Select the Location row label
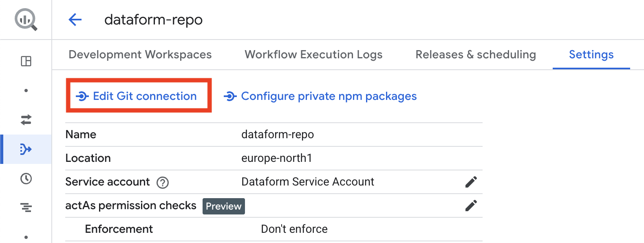The width and height of the screenshot is (644, 243). 88,158
